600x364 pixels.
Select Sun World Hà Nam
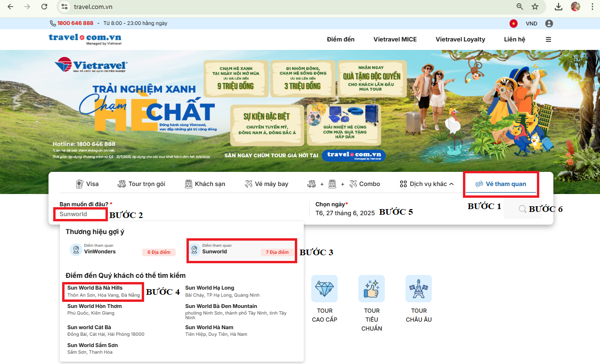point(216,331)
